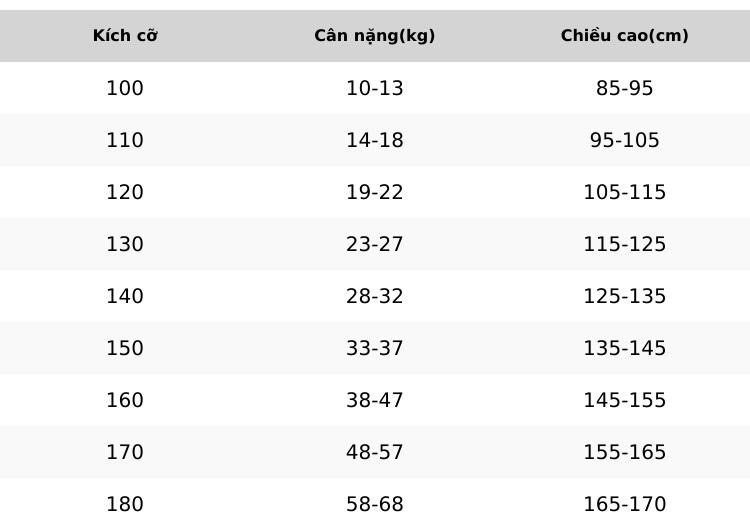This screenshot has height=530, width=750.
Task: Click the Cân nặng(kg) column header
Action: [375, 36]
